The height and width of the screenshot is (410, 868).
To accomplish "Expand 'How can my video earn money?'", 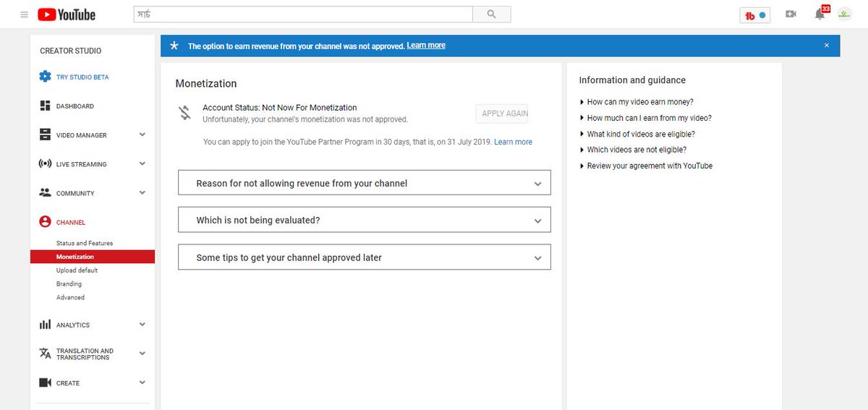I will click(x=636, y=102).
